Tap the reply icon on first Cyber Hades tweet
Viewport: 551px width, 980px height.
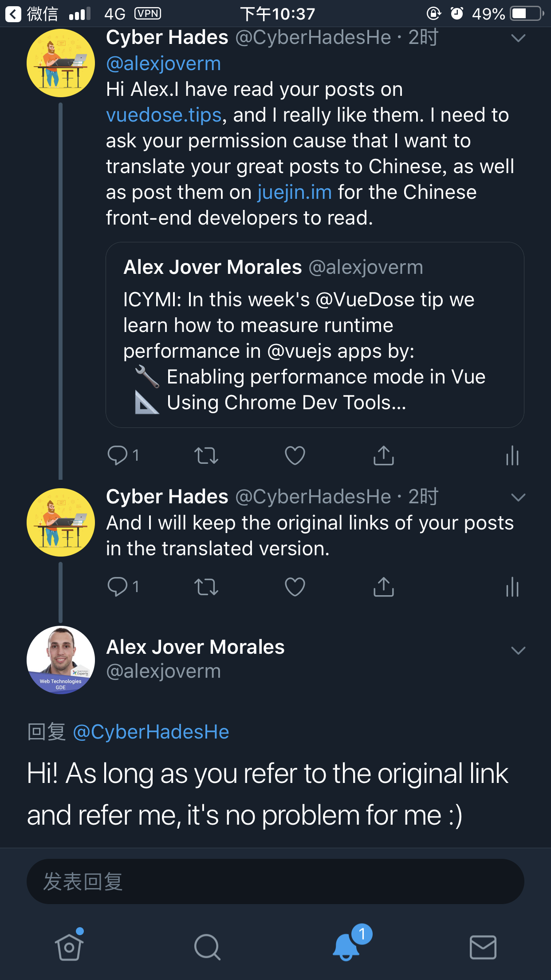click(x=118, y=455)
